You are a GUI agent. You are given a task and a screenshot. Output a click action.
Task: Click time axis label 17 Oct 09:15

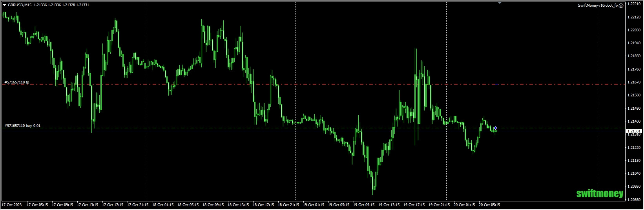pos(63,205)
